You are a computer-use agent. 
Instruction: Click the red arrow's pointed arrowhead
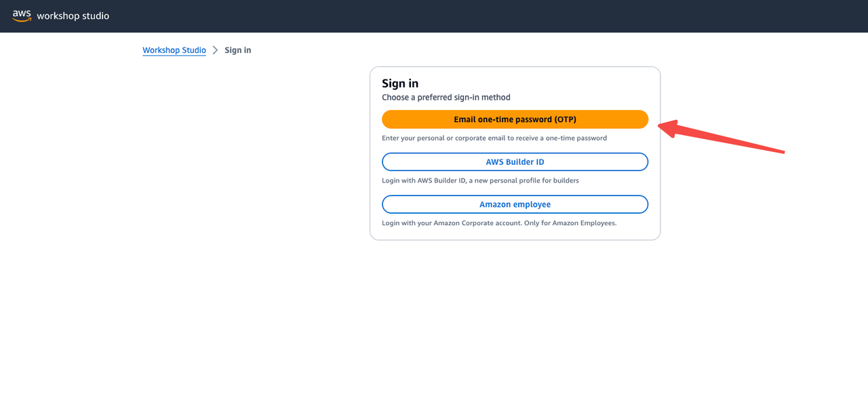[x=665, y=127]
